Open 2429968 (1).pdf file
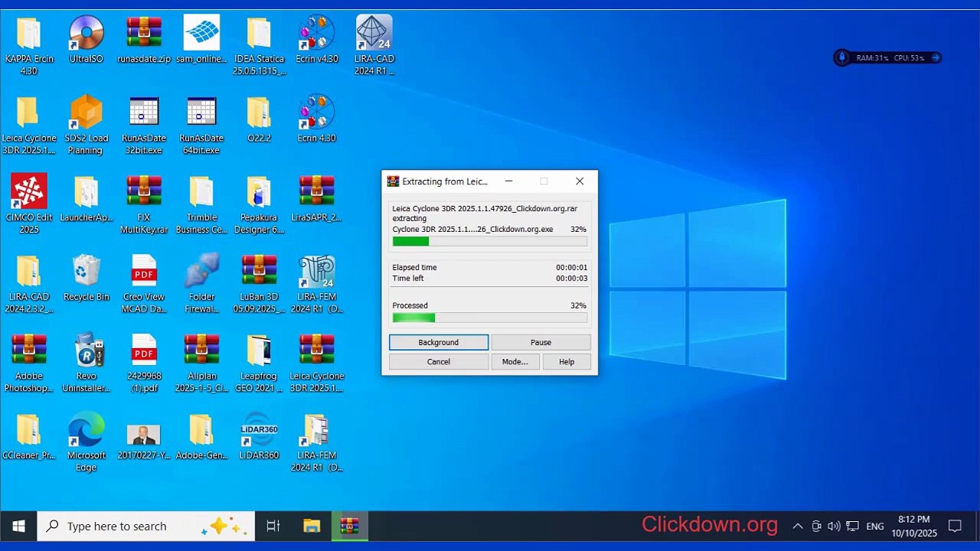This screenshot has height=551, width=980. click(x=144, y=363)
